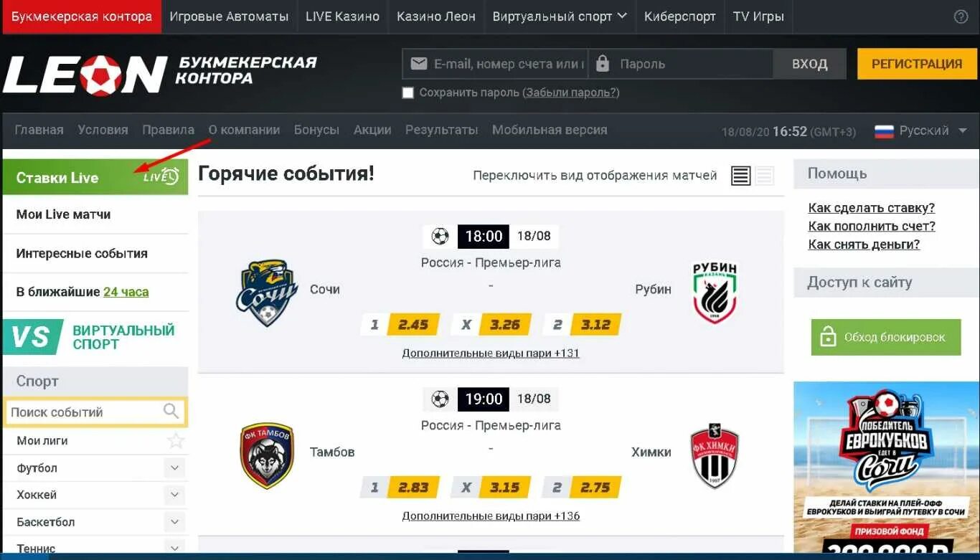Switch to list view of matches

click(741, 176)
